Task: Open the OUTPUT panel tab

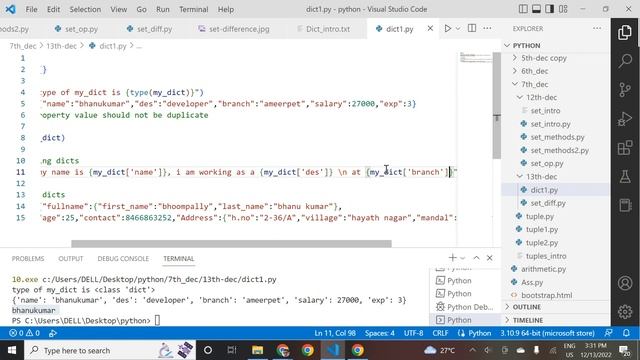Action: pyautogui.click(x=71, y=259)
